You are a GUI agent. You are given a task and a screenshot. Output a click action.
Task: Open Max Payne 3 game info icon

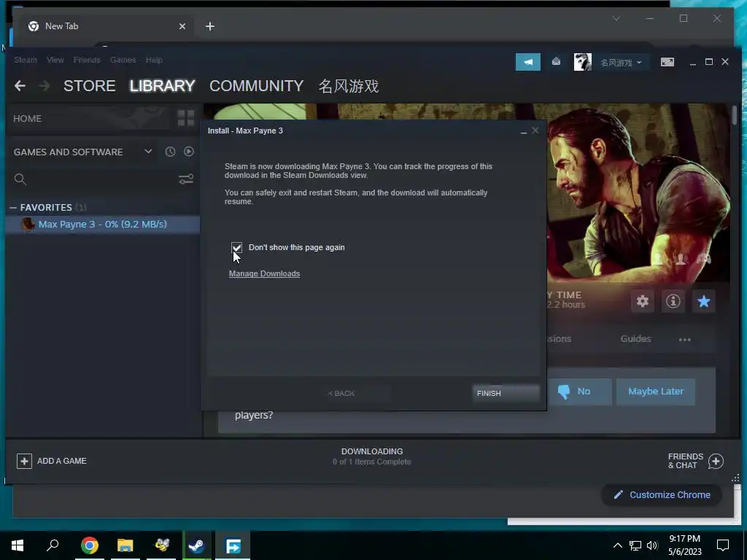pos(673,301)
